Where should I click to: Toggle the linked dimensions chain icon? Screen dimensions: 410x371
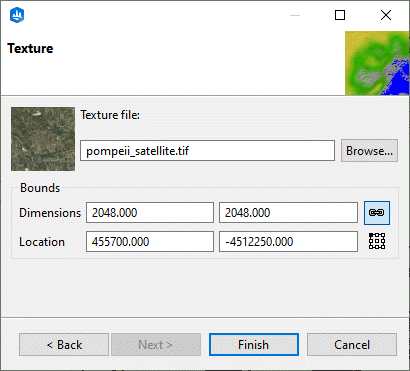(377, 213)
